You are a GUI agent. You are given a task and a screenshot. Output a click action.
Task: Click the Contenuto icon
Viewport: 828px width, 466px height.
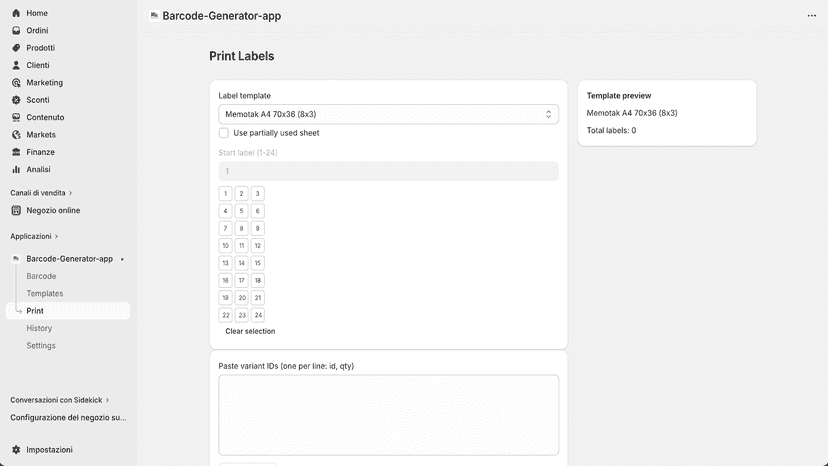point(16,117)
